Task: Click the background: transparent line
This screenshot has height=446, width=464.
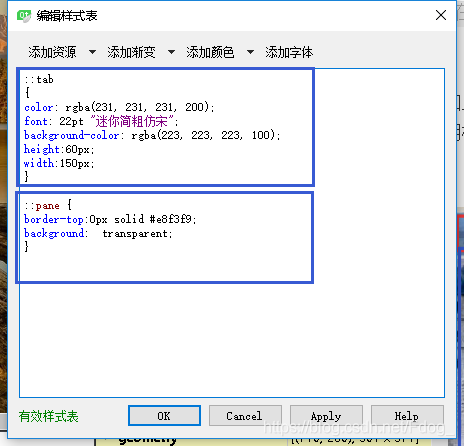Action: 98,233
